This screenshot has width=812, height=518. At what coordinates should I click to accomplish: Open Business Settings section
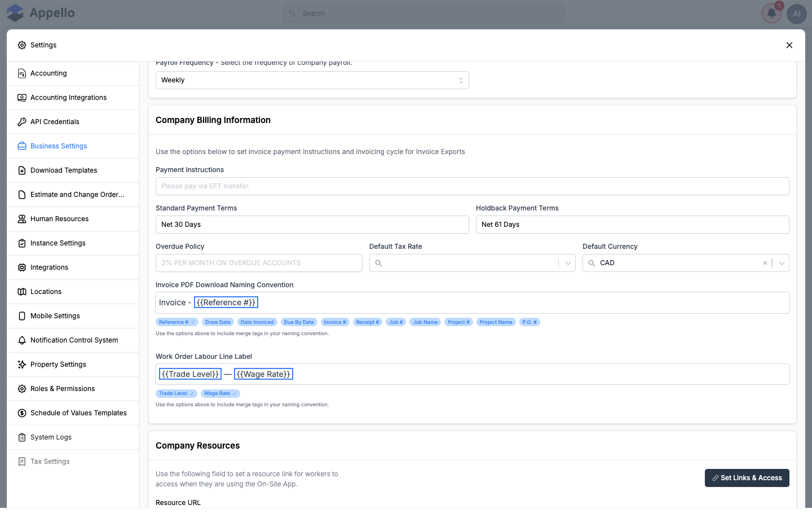click(73, 146)
